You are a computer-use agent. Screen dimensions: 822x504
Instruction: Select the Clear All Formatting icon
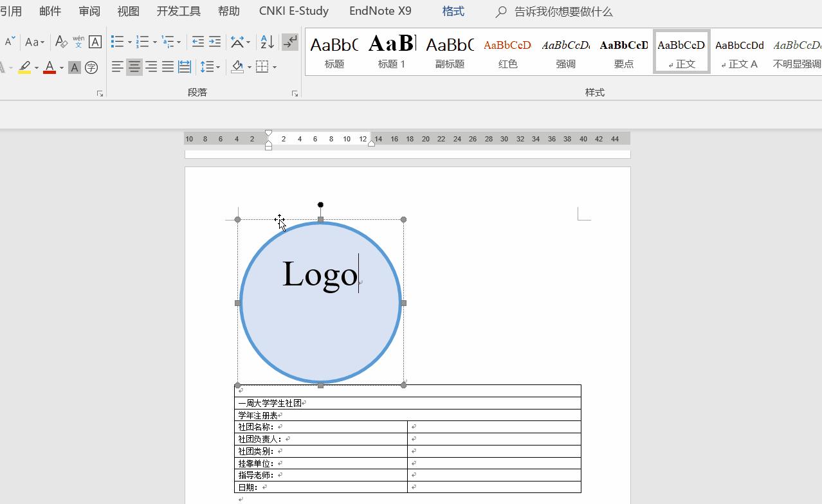click(61, 41)
